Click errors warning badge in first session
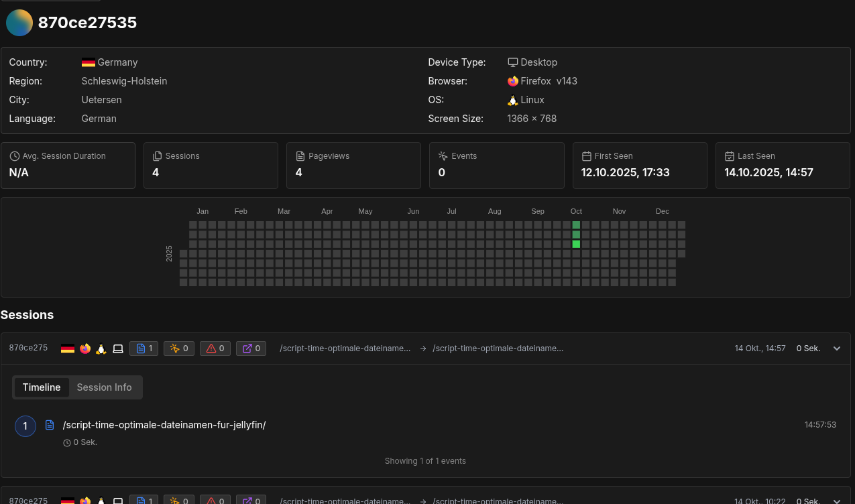Viewport: 855px width, 504px height. (215, 349)
